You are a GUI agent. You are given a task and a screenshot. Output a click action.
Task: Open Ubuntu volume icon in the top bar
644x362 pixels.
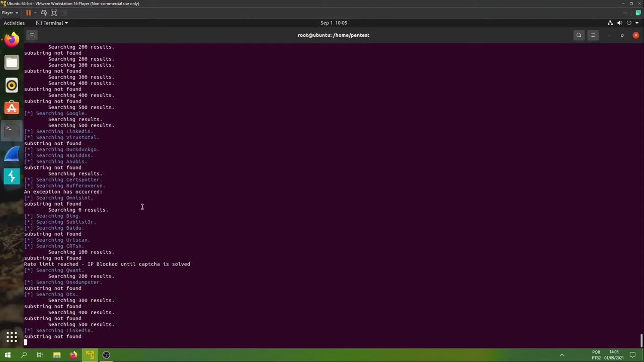click(x=620, y=23)
